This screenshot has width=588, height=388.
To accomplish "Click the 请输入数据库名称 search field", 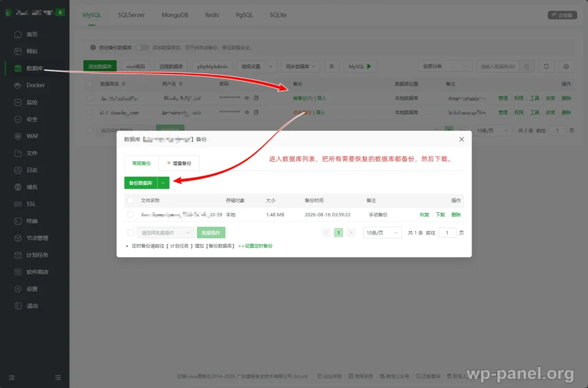I will [x=498, y=67].
